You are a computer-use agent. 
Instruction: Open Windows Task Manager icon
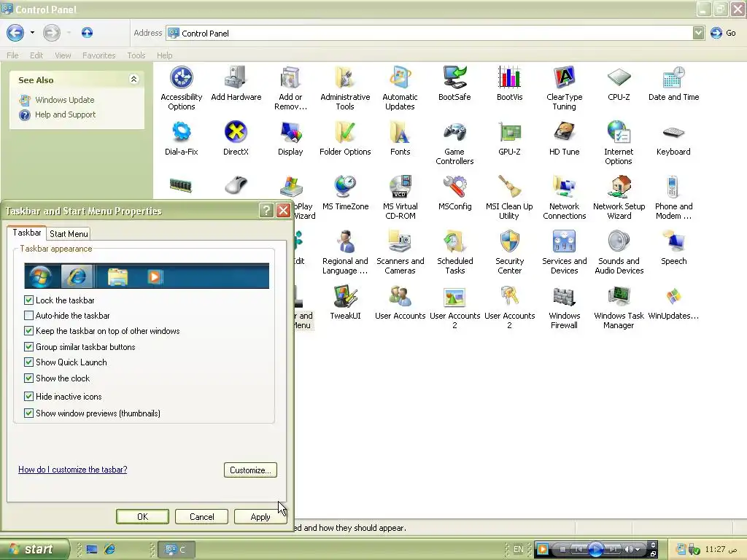pyautogui.click(x=619, y=307)
